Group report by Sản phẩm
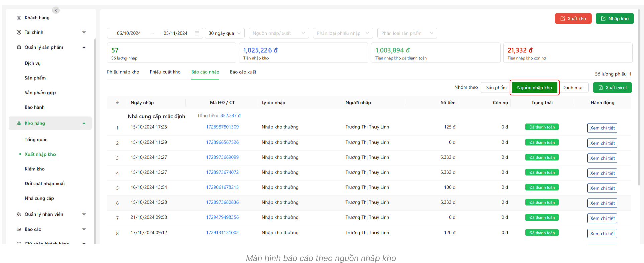 496,88
